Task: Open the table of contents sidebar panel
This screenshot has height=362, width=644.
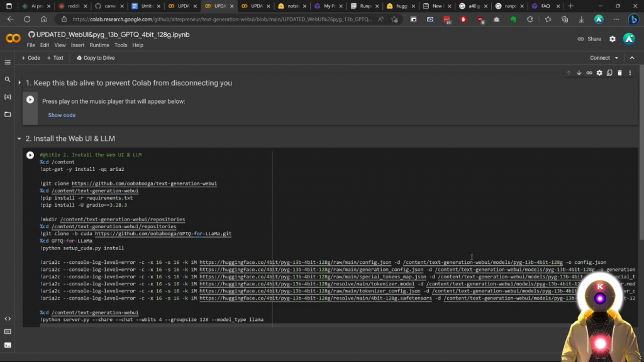Action: 8,62
